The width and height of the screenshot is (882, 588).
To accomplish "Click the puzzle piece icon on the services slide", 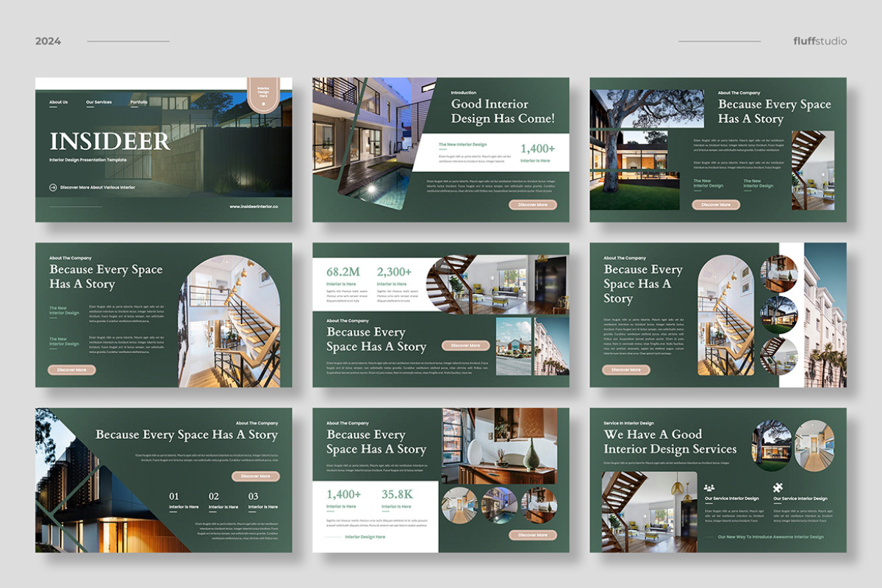I will pyautogui.click(x=778, y=487).
